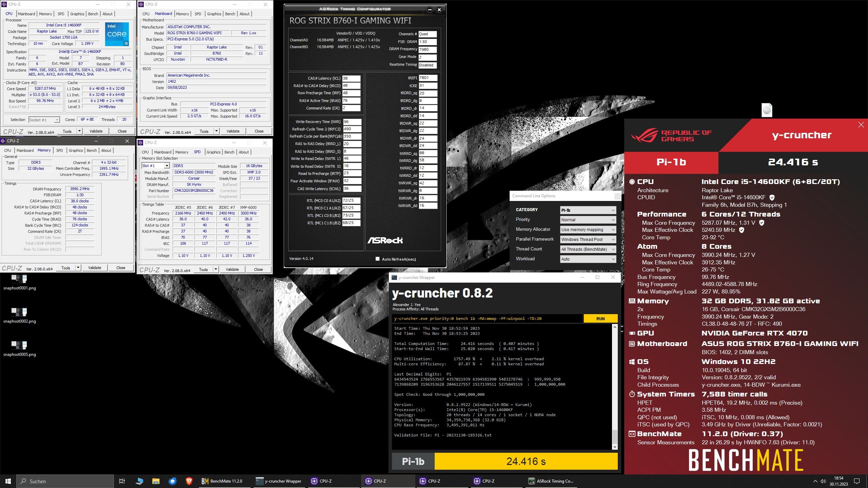868x488 pixels.
Task: Open Socket #1 selection dropdown in CPU-Z
Action: click(44, 120)
